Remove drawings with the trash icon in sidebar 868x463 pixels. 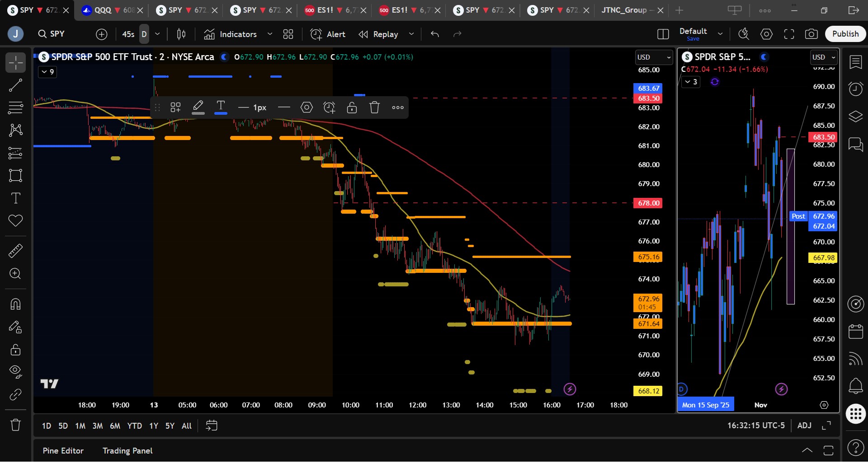pos(15,425)
